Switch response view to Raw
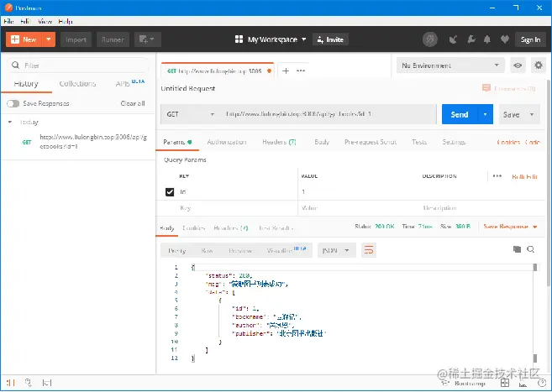The width and height of the screenshot is (552, 392). click(207, 251)
